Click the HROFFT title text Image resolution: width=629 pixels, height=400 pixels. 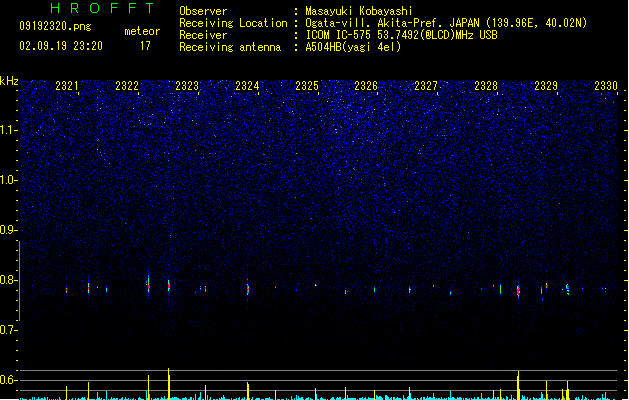(103, 8)
